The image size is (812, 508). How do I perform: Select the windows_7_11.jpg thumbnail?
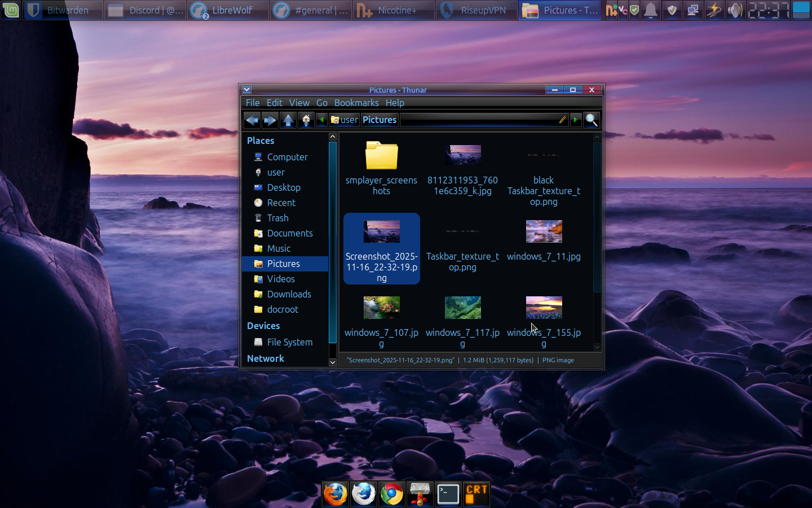(544, 232)
